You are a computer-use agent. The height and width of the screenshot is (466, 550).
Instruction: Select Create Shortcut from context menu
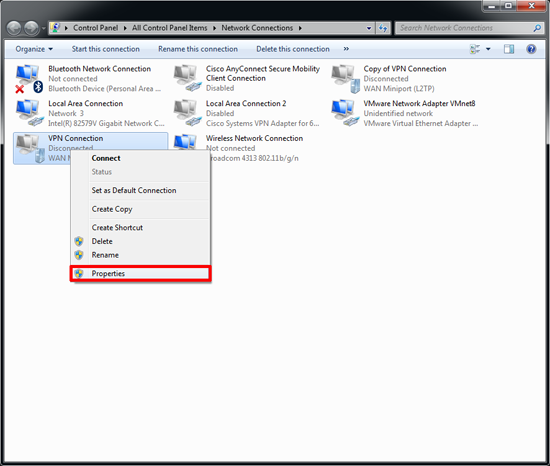point(117,228)
